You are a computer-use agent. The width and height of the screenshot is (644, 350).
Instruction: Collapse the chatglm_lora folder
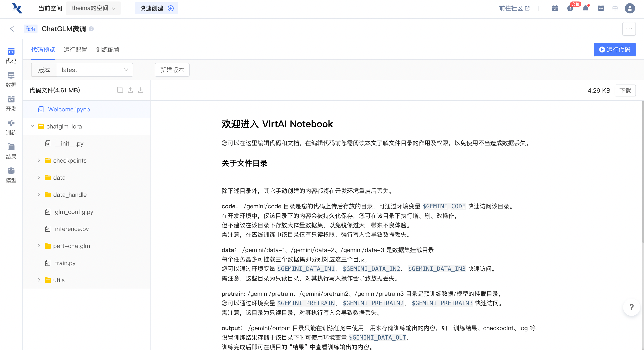pos(32,126)
